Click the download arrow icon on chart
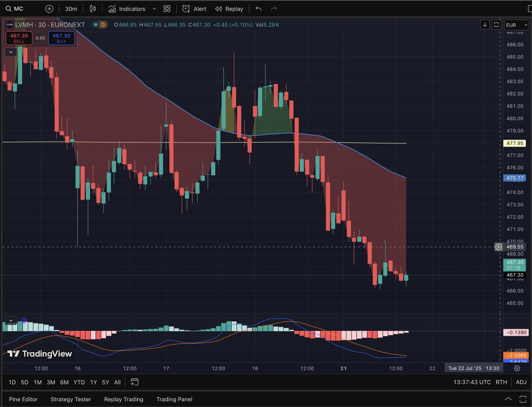This screenshot has height=407, width=532. (485, 25)
